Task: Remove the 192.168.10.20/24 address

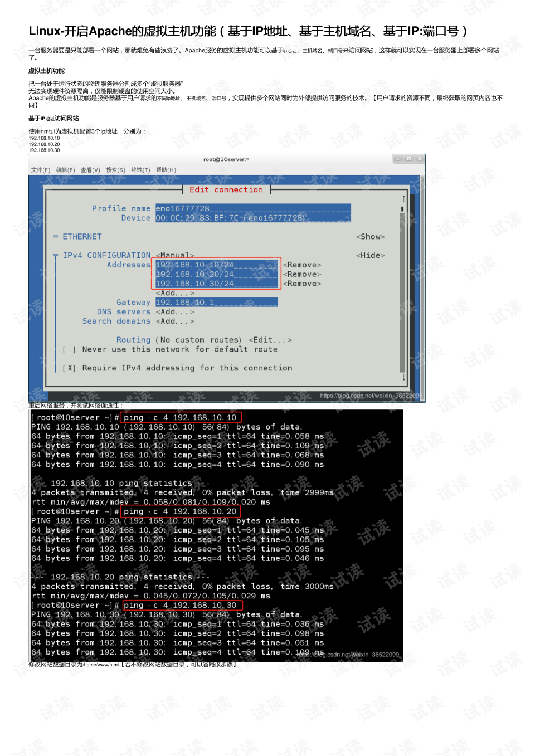Action: (x=302, y=275)
